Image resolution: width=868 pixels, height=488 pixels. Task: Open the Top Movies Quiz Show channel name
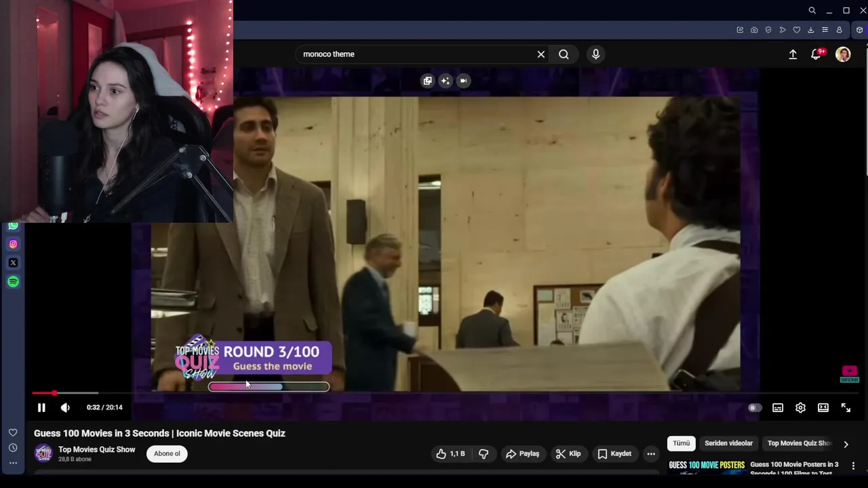[x=96, y=449]
